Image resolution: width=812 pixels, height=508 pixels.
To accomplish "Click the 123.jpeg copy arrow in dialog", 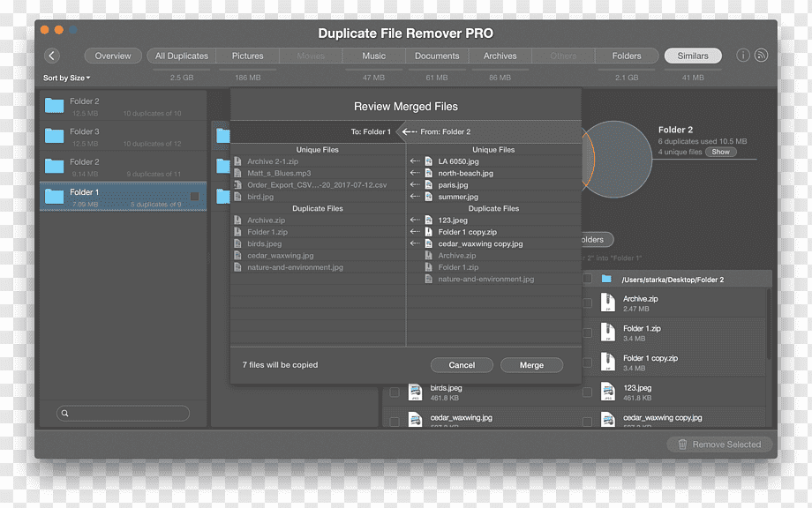I will (415, 220).
